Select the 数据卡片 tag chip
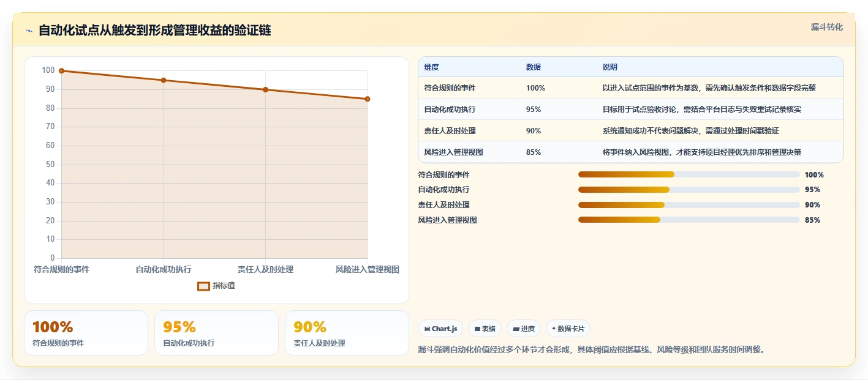 [568, 329]
